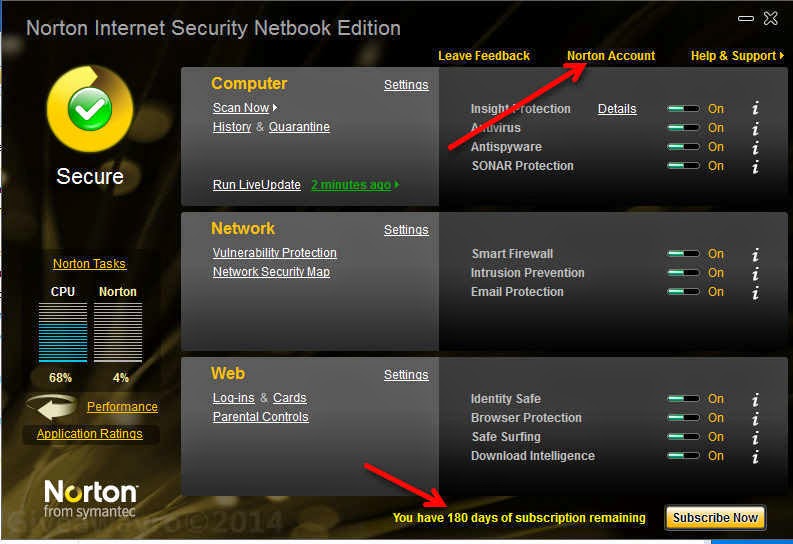Open info icon for SONAR Protection

755,166
